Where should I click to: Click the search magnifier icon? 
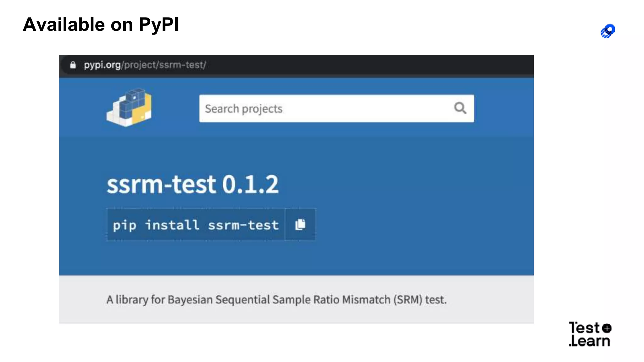pyautogui.click(x=460, y=108)
